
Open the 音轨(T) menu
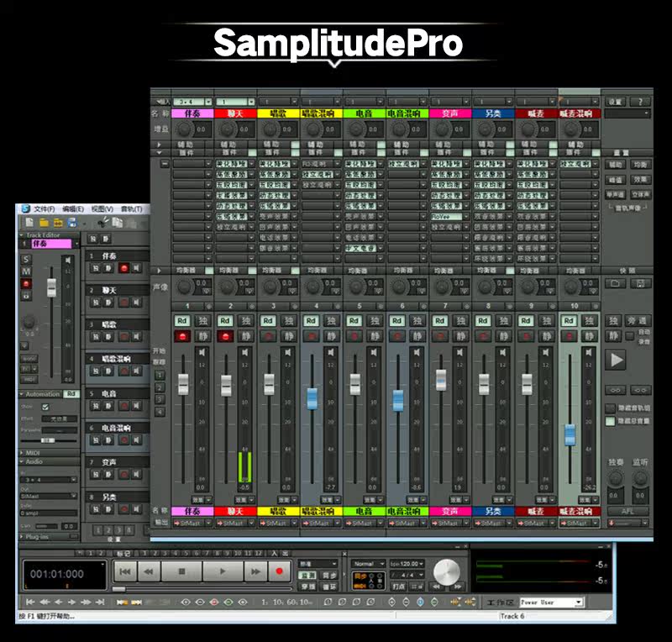pos(132,209)
